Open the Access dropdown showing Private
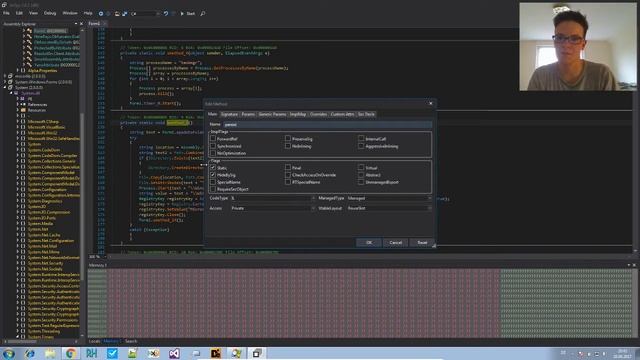Image resolution: width=640 pixels, height=360 pixels. pos(273,208)
